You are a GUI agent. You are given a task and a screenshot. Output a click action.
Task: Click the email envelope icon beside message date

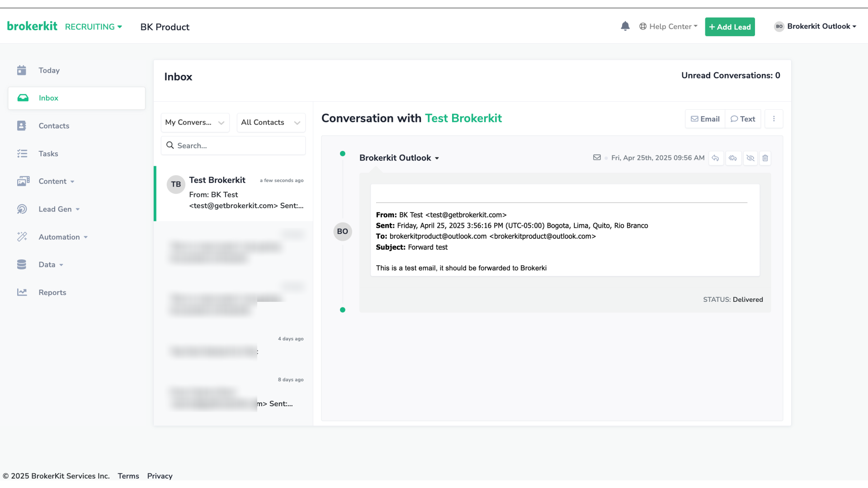pos(597,158)
